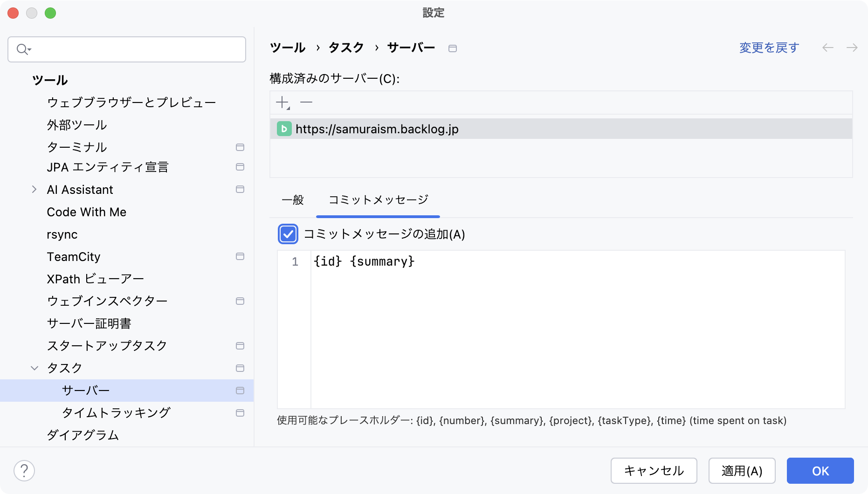This screenshot has width=868, height=494.
Task: Focus the settings search field
Action: click(x=127, y=49)
